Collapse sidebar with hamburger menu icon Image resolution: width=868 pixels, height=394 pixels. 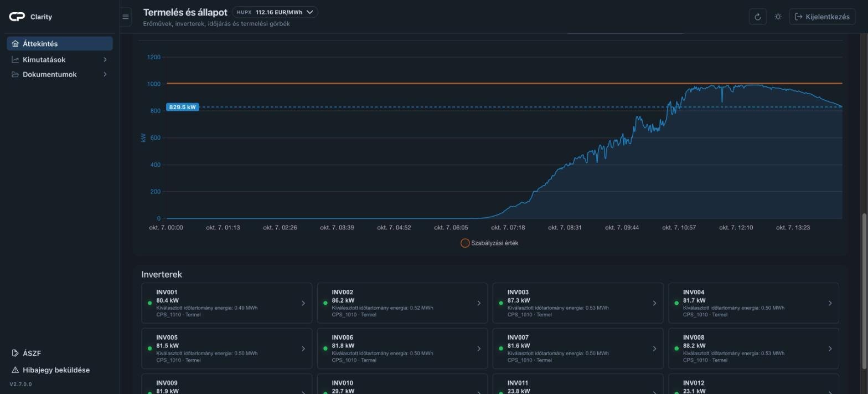pyautogui.click(x=126, y=17)
